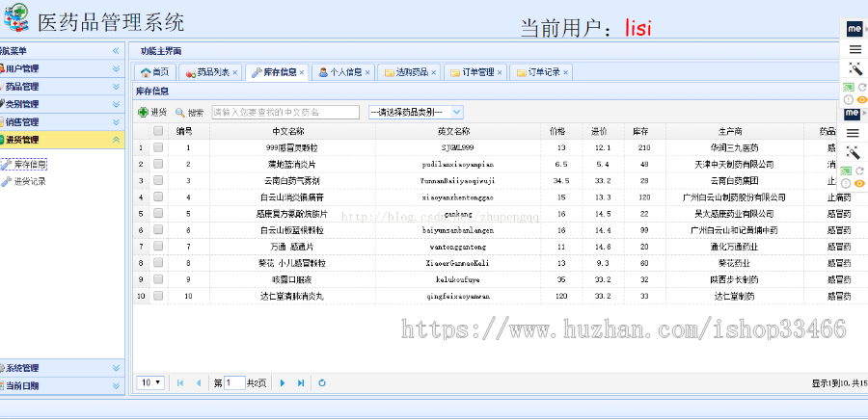
Task: Check the box for 白云山消炎镇痛膏 row
Action: pos(158,197)
